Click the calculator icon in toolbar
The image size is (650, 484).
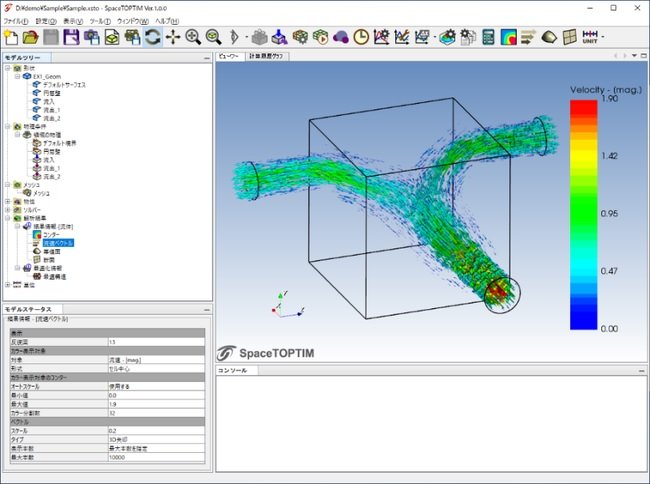(x=488, y=37)
